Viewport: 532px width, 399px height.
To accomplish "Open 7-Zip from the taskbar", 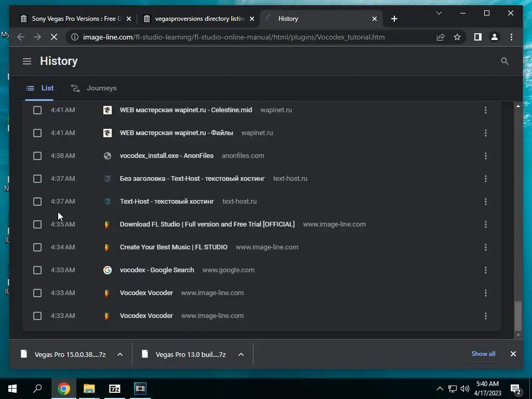I will (115, 389).
